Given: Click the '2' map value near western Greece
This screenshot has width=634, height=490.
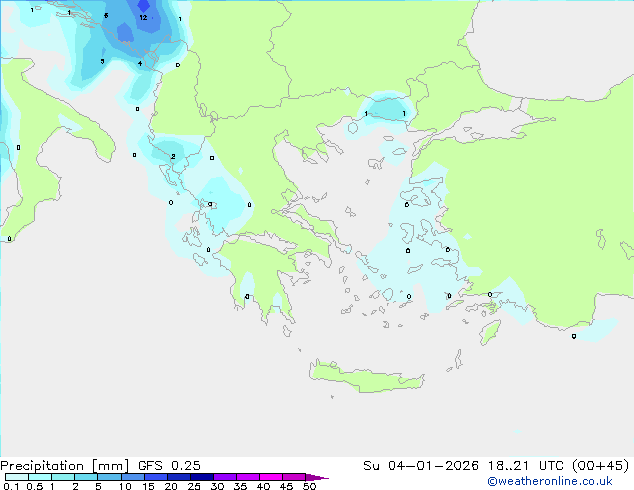Looking at the screenshot, I should click(x=173, y=156).
